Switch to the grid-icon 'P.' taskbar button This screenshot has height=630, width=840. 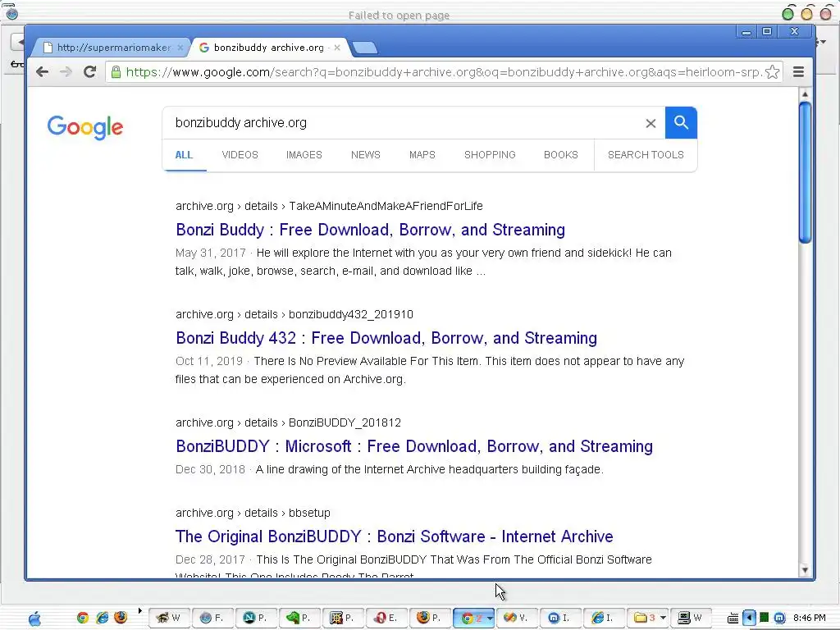tap(342, 618)
